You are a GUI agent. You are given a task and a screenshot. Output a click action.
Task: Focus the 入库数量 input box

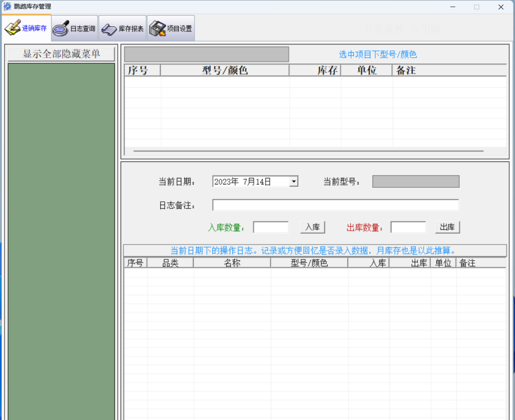tap(271, 227)
